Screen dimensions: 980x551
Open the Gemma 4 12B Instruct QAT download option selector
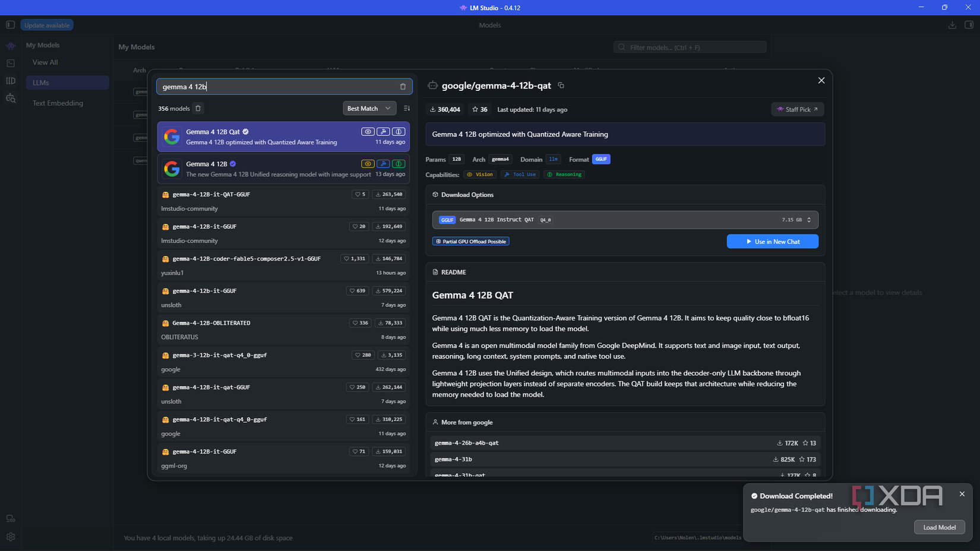pos(625,220)
